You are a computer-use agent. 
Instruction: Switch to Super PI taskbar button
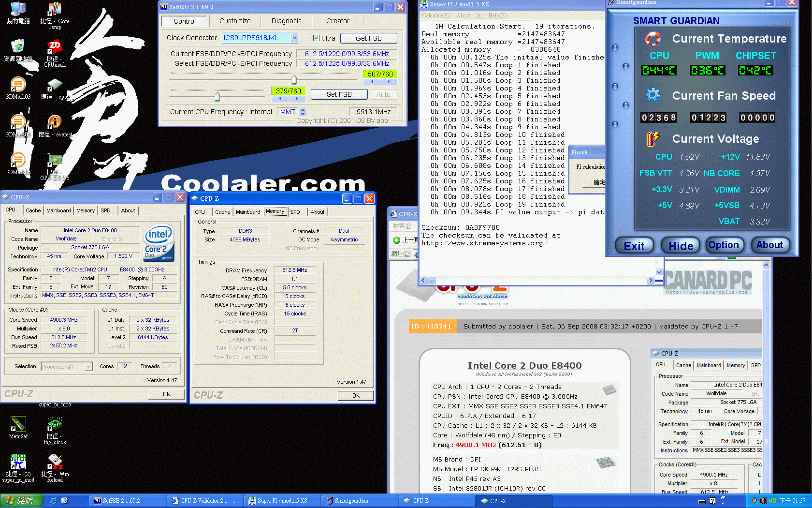[x=282, y=501]
